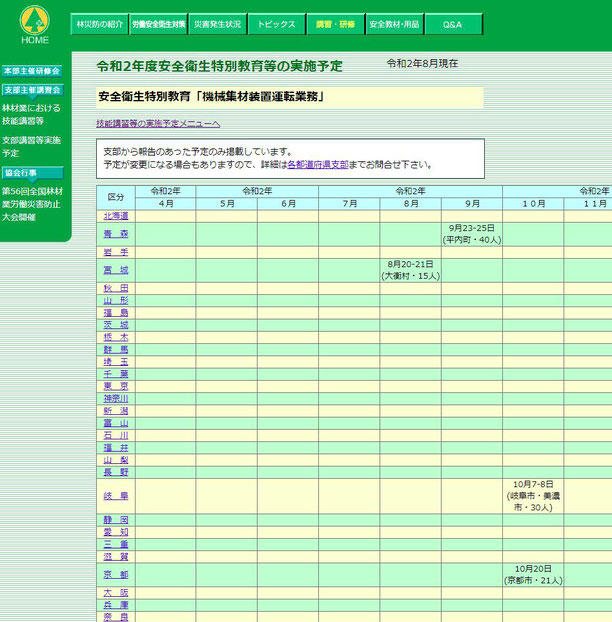Click the 5月 column header
The height and width of the screenshot is (622, 612).
point(227,203)
